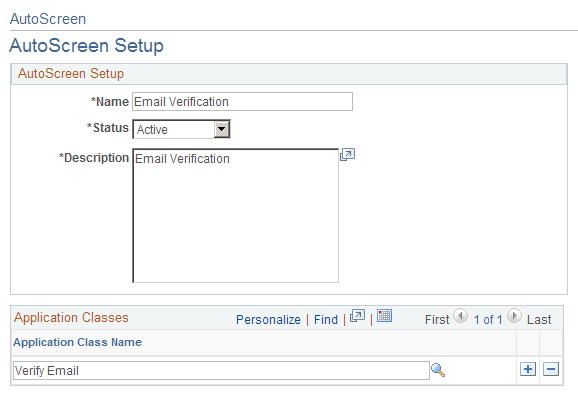The height and width of the screenshot is (396, 578).
Task: Click into the Description text area
Action: point(236,216)
